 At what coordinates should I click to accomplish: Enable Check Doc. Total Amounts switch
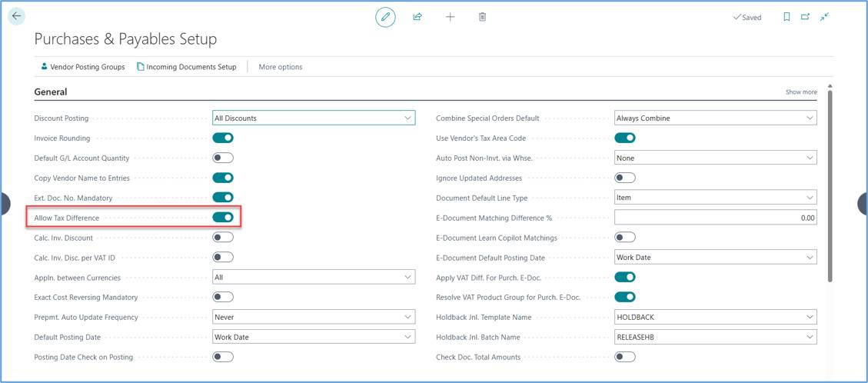(x=625, y=357)
